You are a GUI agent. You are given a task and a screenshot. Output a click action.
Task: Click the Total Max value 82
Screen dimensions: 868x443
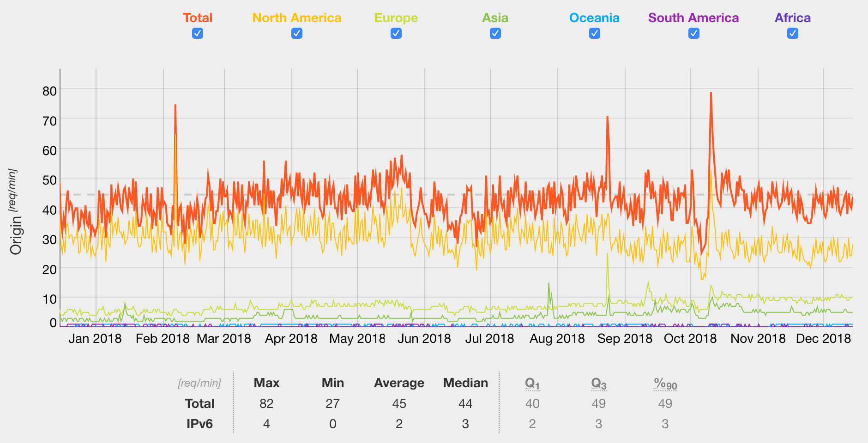pos(266,403)
